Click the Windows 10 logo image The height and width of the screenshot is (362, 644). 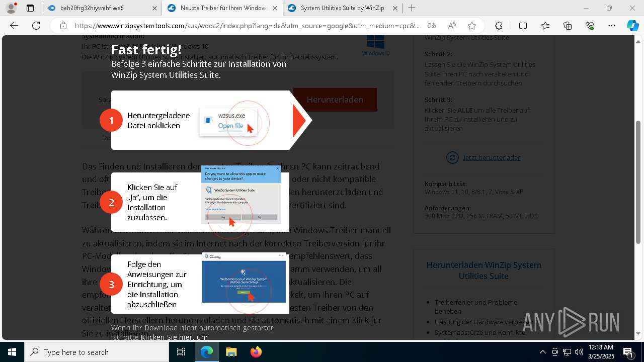(x=376, y=45)
